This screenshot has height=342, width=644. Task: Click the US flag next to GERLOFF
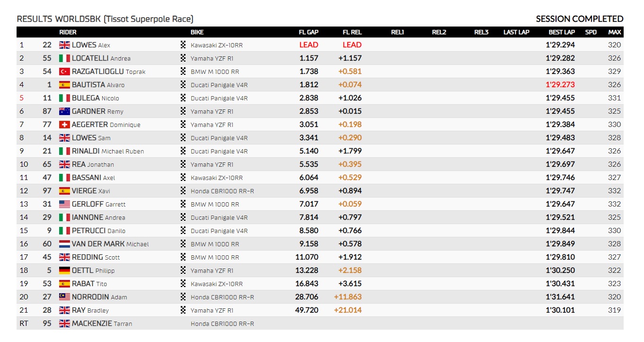pos(64,204)
